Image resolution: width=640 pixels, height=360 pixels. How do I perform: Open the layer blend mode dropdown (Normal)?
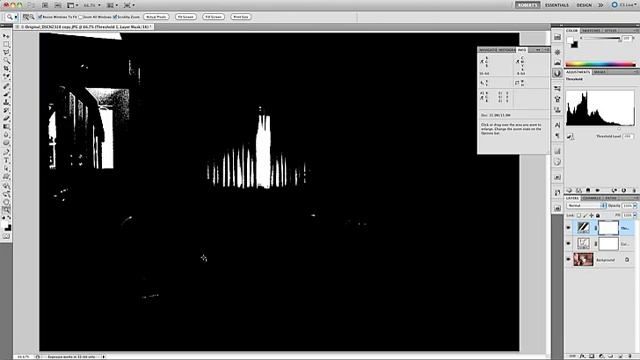(587, 206)
